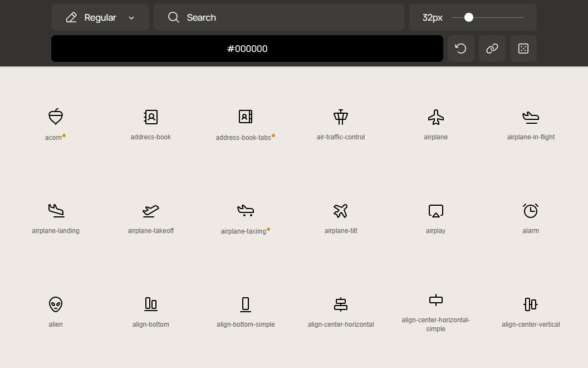Screen dimensions: 588x368
Task: Select the align-center-vertical icon
Action: coord(531,304)
